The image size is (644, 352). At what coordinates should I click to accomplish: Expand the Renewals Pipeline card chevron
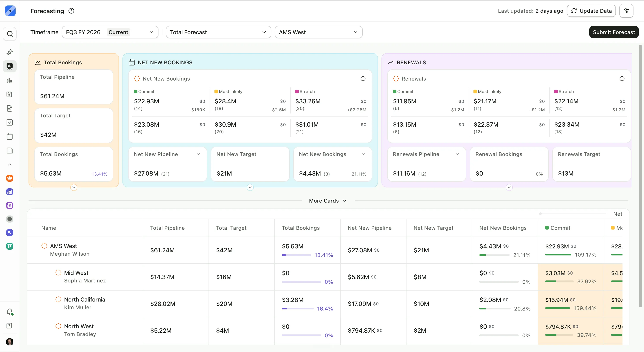457,154
